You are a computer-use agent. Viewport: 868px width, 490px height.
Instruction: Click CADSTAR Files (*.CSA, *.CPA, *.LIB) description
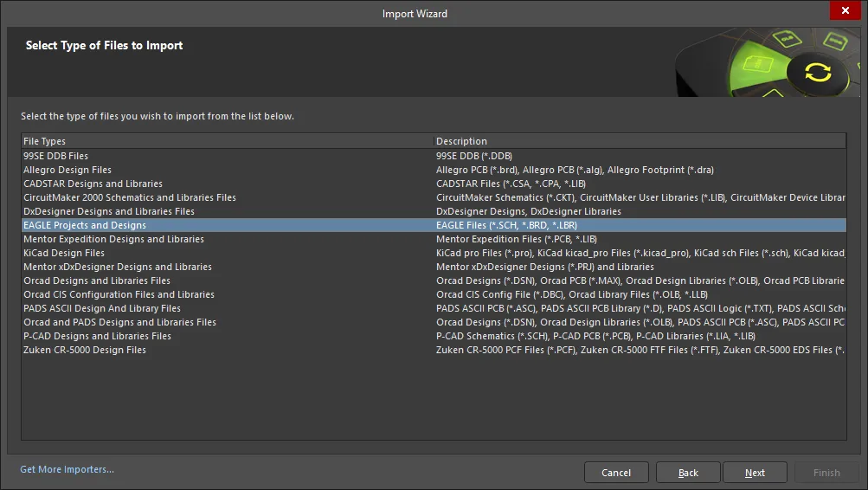tap(511, 184)
